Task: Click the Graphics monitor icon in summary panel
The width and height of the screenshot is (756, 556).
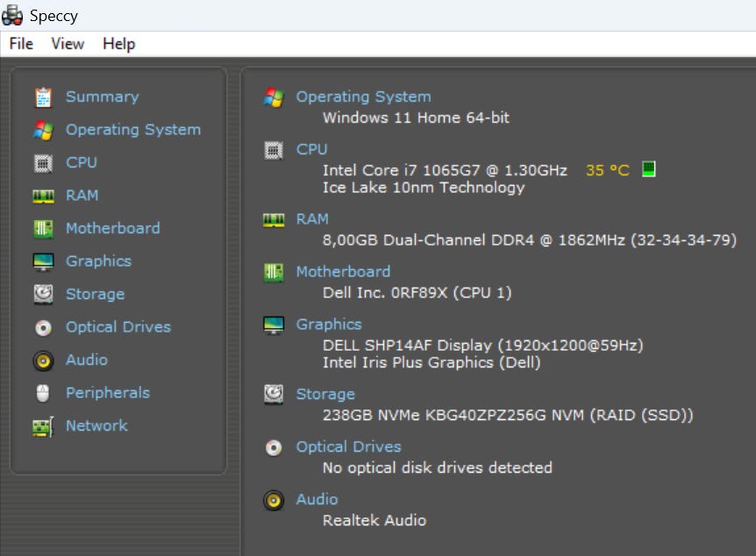Action: [274, 325]
